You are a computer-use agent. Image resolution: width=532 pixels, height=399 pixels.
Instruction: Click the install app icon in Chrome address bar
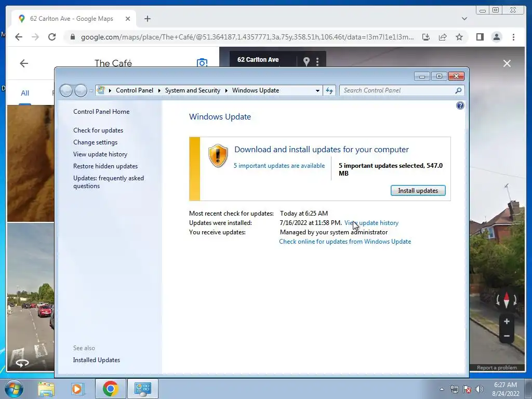(x=426, y=37)
